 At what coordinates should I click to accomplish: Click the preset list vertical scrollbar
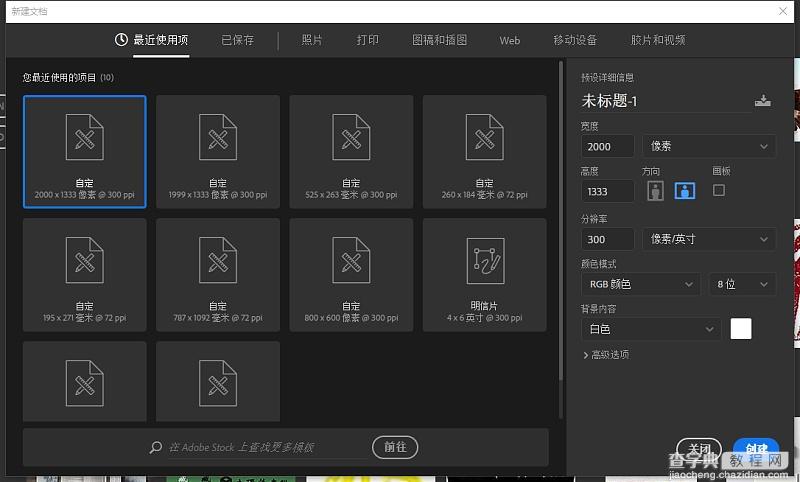[561, 220]
